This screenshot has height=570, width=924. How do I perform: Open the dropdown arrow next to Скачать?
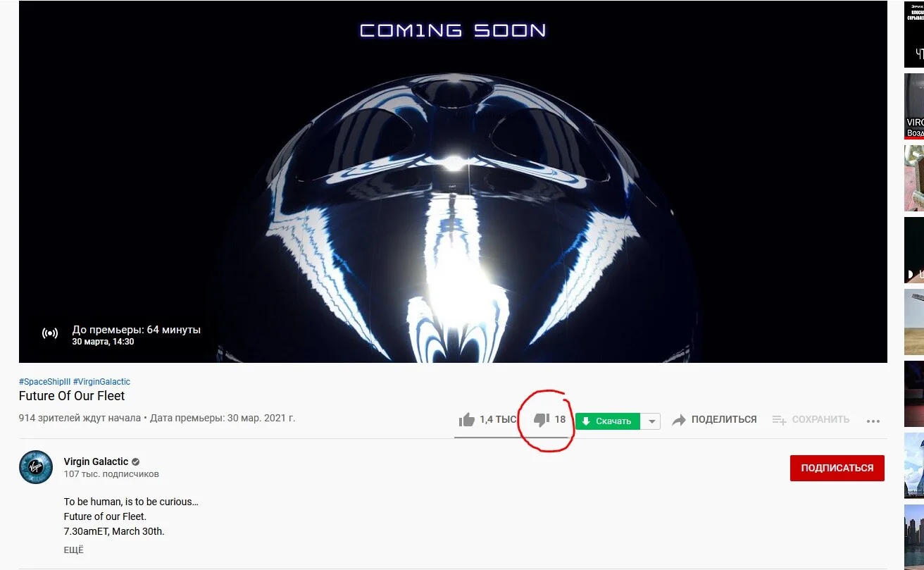click(652, 421)
